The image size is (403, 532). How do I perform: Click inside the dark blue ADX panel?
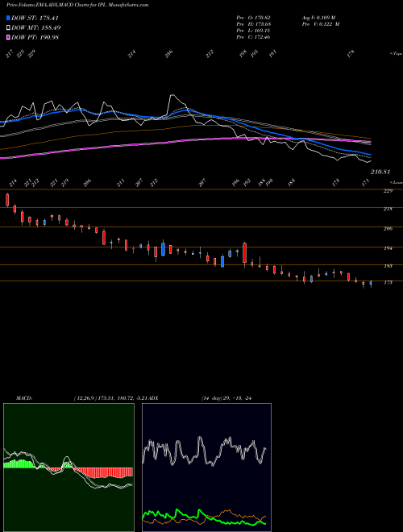pyautogui.click(x=206, y=467)
